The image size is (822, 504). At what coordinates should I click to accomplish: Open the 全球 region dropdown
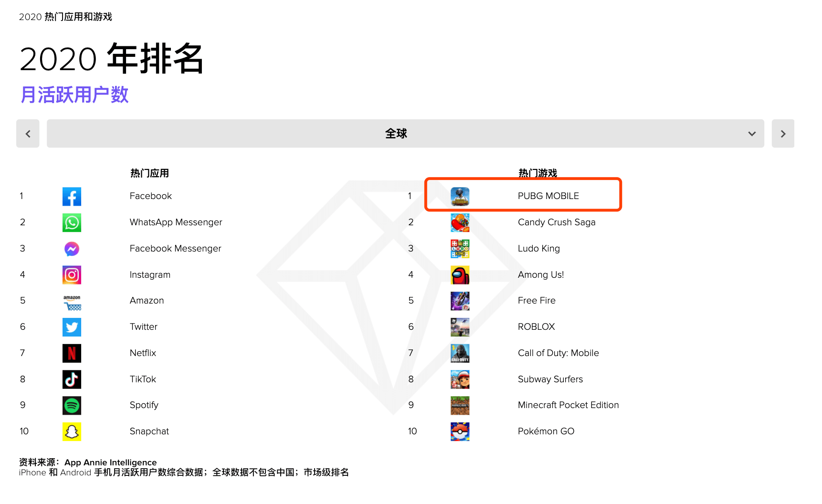(405, 134)
